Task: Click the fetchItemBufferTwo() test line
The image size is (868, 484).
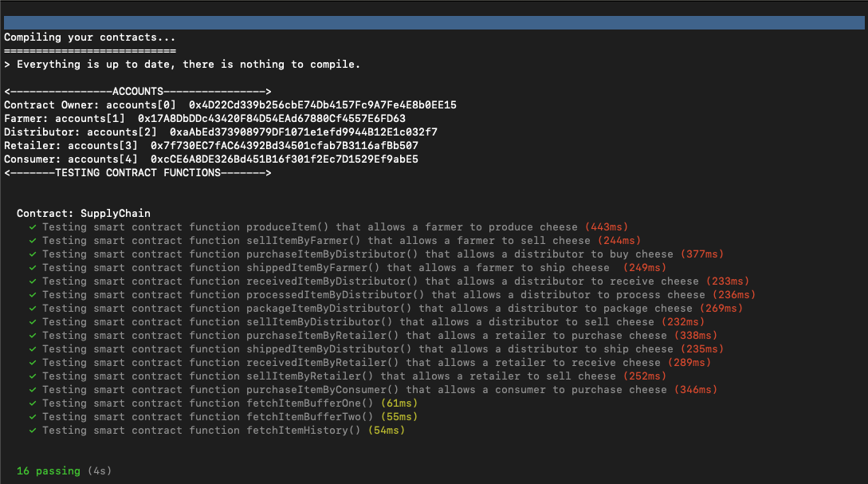Action: (x=223, y=417)
